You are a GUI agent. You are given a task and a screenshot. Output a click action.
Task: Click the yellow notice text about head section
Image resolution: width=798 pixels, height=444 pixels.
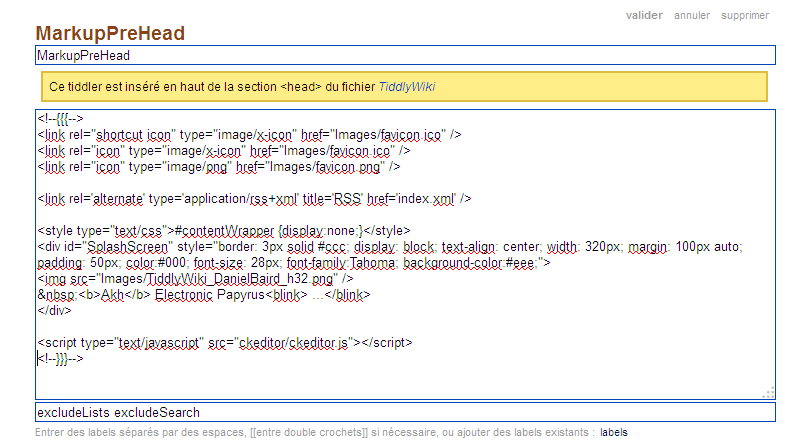(x=242, y=87)
